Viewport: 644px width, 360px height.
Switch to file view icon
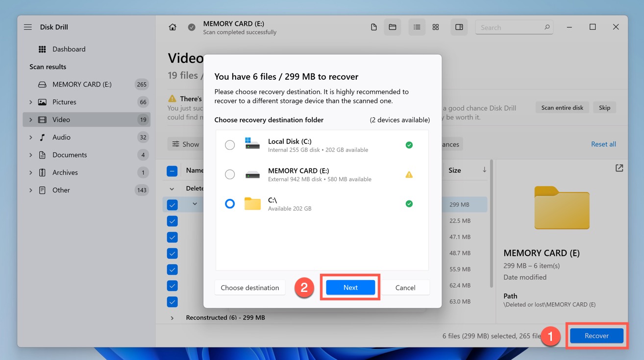(x=374, y=27)
